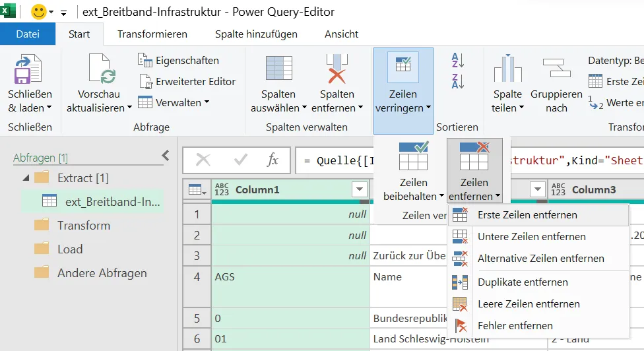This screenshot has height=351, width=644.
Task: Click the Column3 data type ABC123 icon
Action: 558,189
